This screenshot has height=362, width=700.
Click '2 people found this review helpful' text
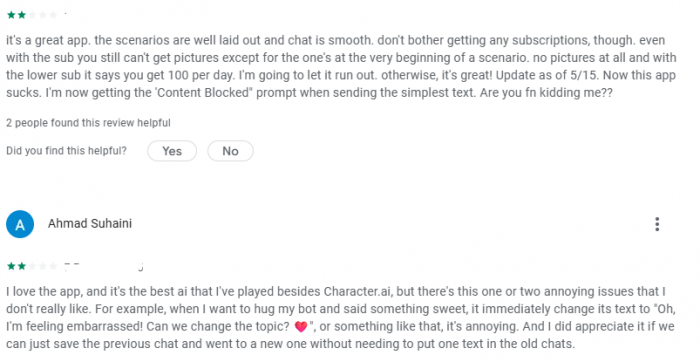point(88,123)
